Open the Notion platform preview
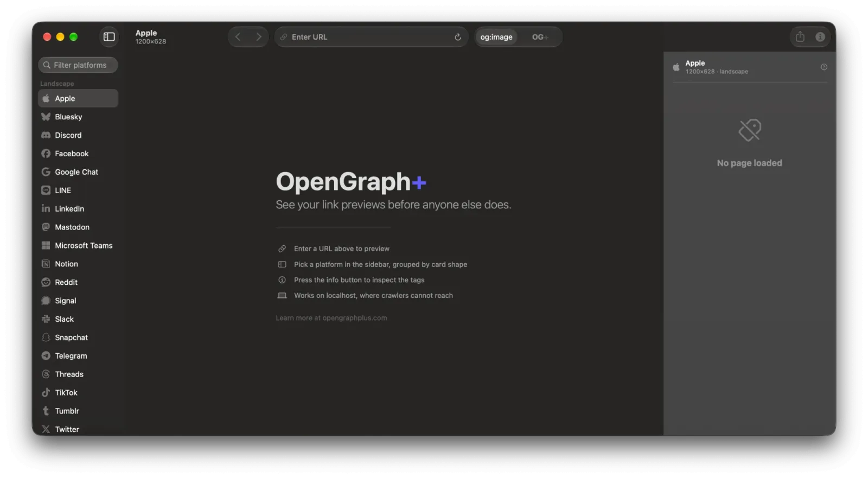Viewport: 868px width, 478px height. click(x=78, y=264)
